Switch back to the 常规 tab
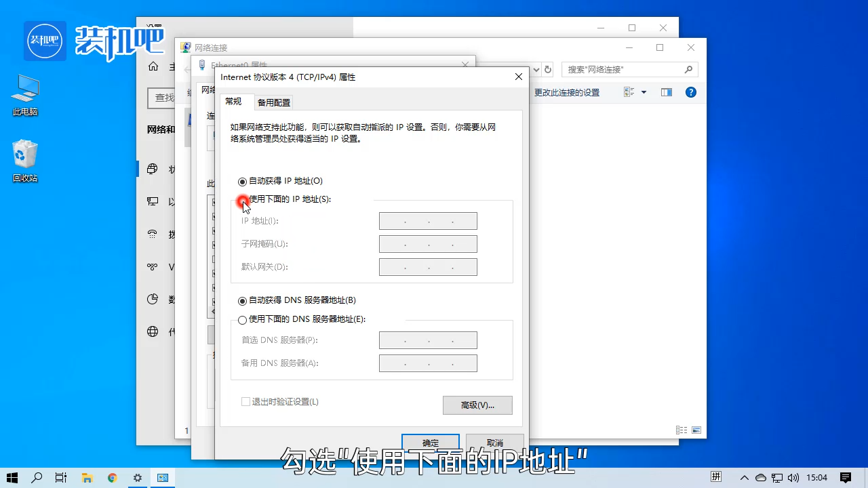The height and width of the screenshot is (488, 868). click(x=233, y=102)
